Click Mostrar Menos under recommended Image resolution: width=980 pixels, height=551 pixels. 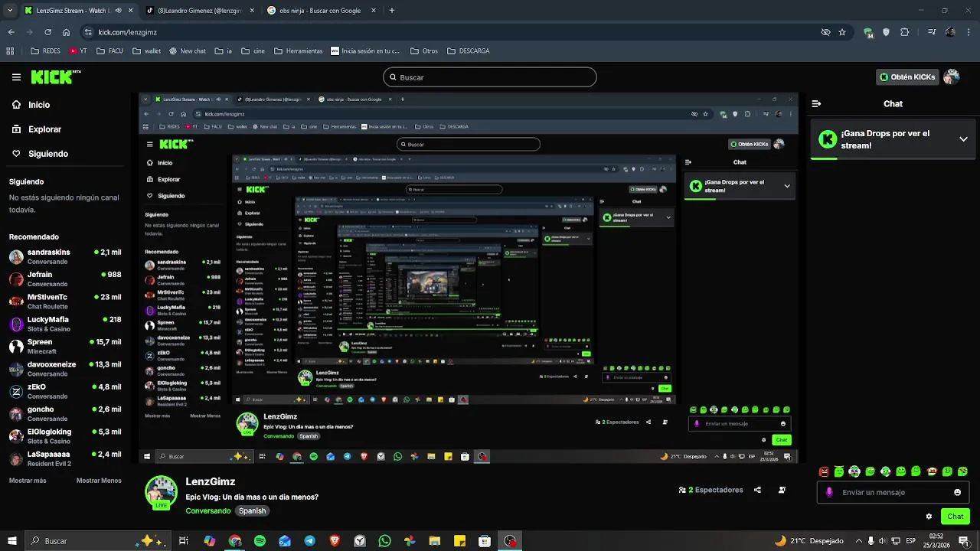99,481
